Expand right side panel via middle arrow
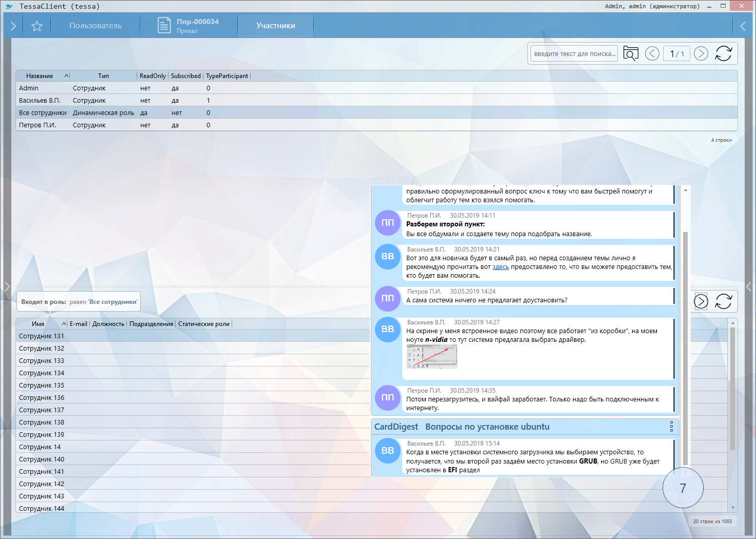Viewport: 756px width, 539px height. pyautogui.click(x=749, y=286)
